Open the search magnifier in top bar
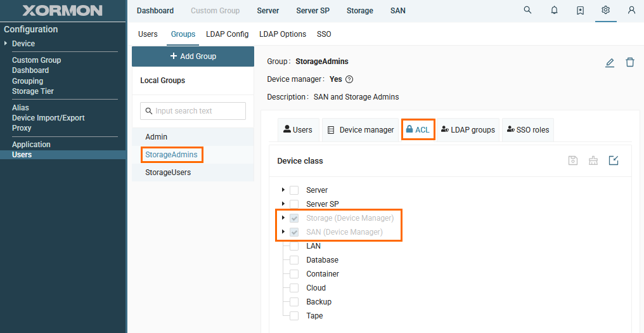Viewport: 644px width, 333px height. 527,10
